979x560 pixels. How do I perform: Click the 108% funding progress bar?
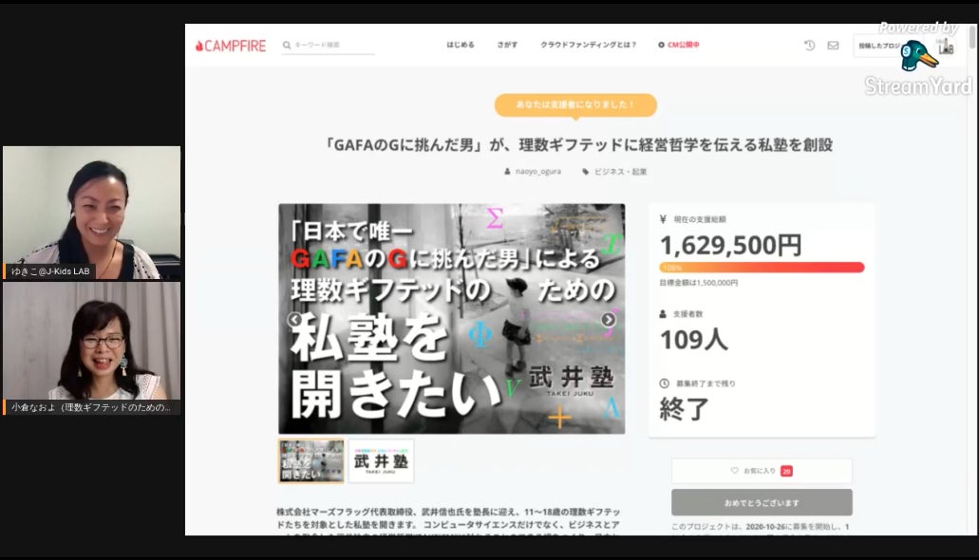(762, 268)
